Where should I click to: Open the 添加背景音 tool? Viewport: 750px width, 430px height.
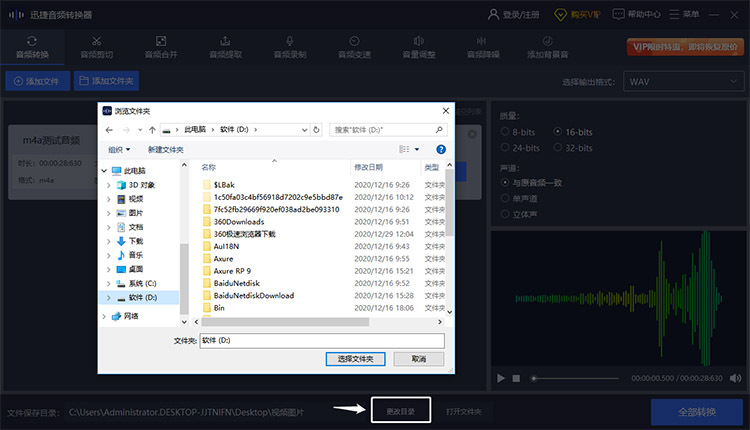[x=548, y=47]
